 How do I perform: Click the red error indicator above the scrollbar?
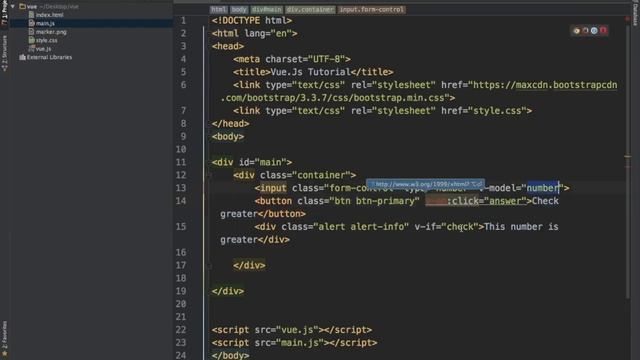(x=628, y=19)
